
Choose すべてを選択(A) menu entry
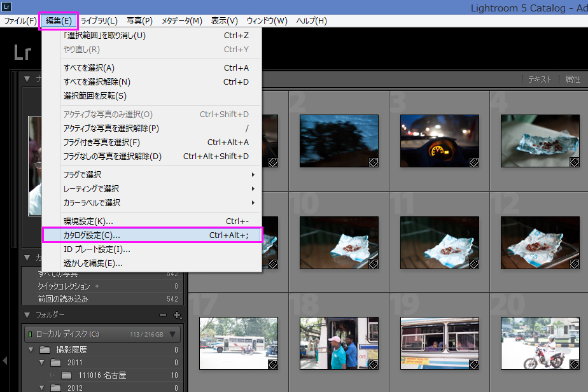152,68
